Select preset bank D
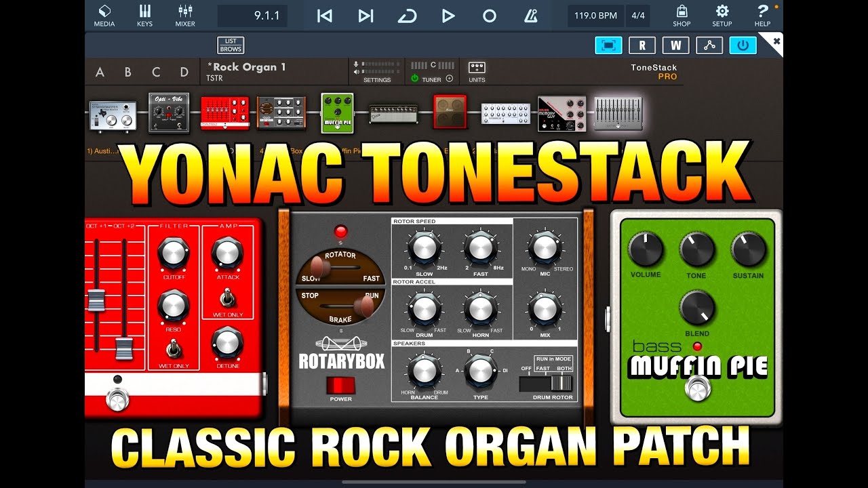 184,72
